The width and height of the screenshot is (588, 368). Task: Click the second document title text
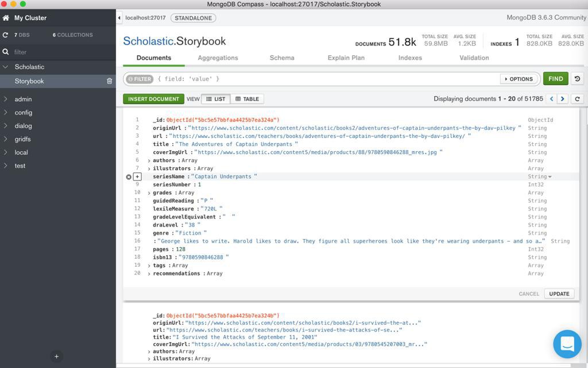click(x=245, y=337)
